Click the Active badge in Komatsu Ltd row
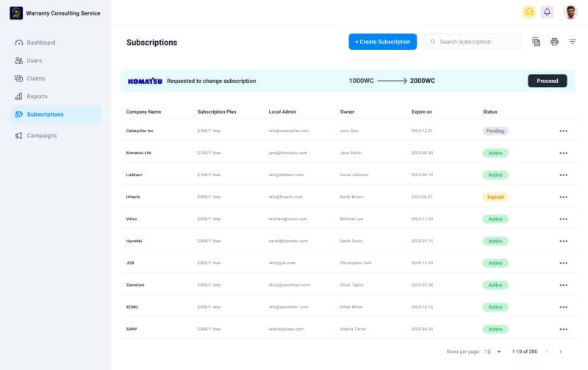 coord(495,153)
